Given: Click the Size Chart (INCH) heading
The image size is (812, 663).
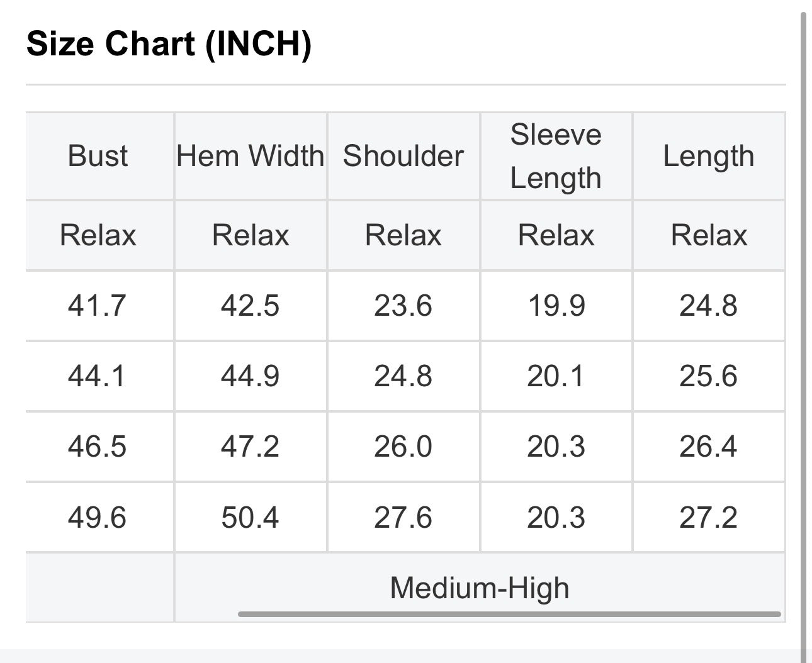Looking at the screenshot, I should 169,44.
